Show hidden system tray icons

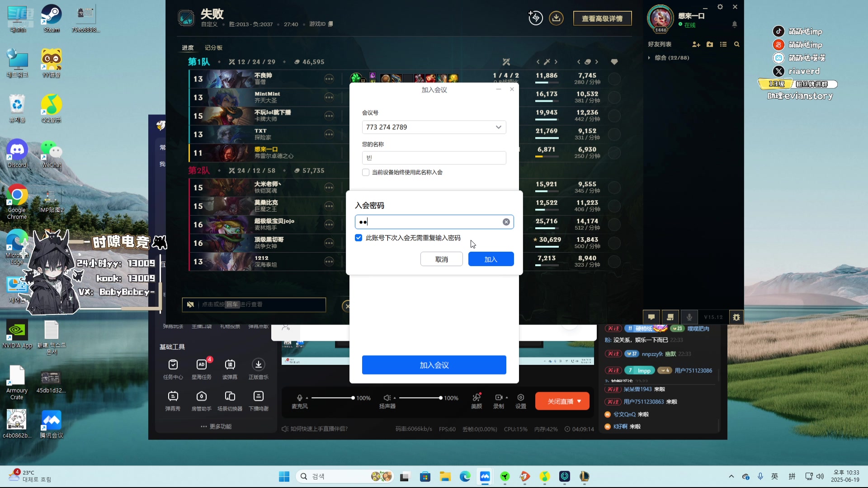[x=731, y=476]
